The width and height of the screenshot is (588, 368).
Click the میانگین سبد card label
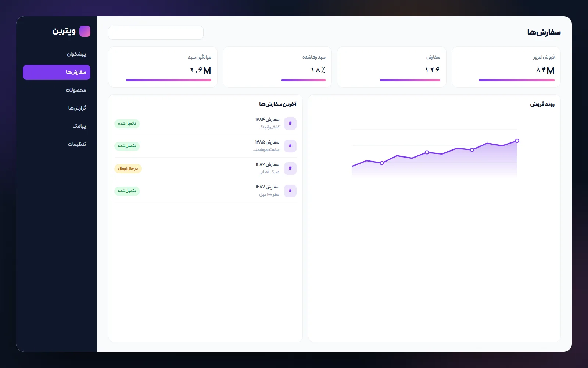pos(200,57)
